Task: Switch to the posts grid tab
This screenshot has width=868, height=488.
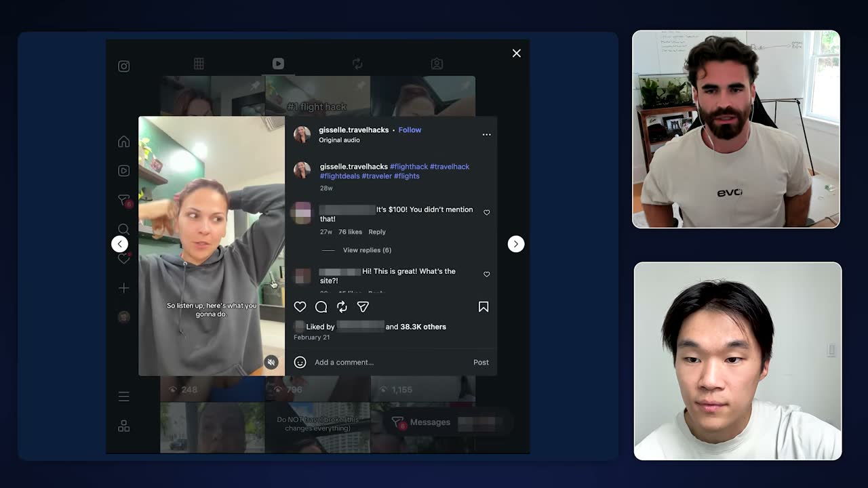Action: [199, 64]
